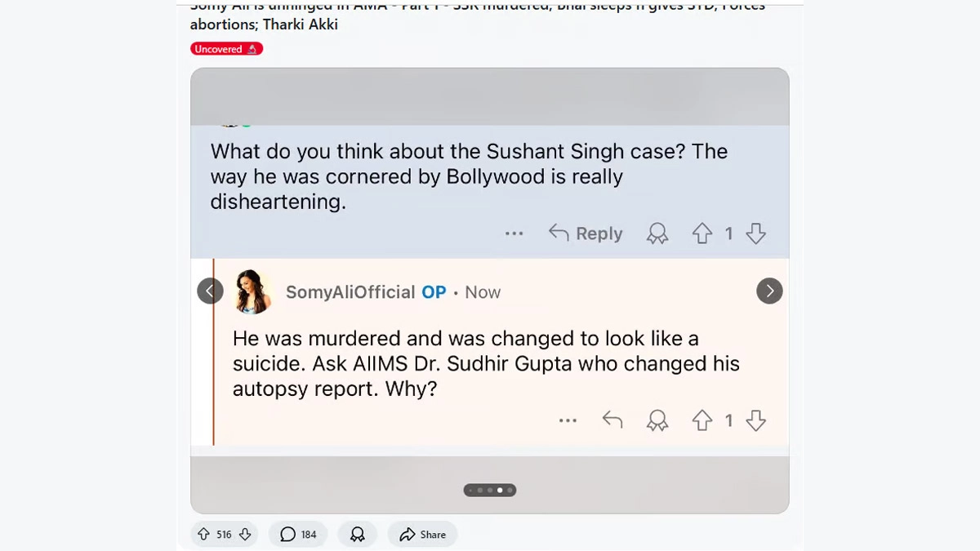
Task: Go to the next gallery image
Action: coord(769,291)
